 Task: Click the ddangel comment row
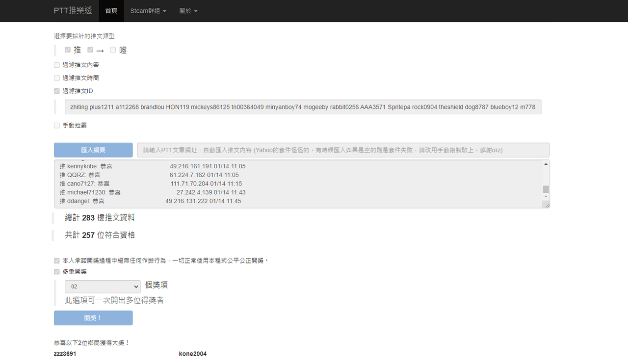(150, 201)
